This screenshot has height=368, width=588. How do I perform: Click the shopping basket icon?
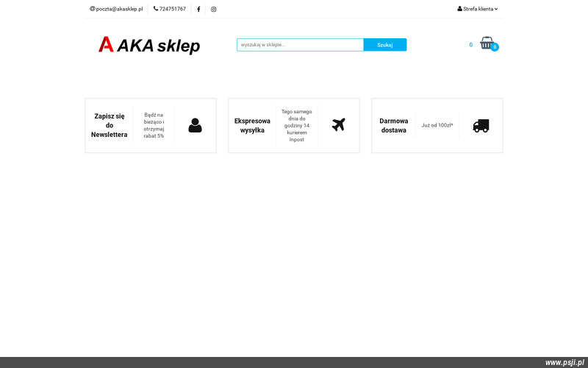487,43
